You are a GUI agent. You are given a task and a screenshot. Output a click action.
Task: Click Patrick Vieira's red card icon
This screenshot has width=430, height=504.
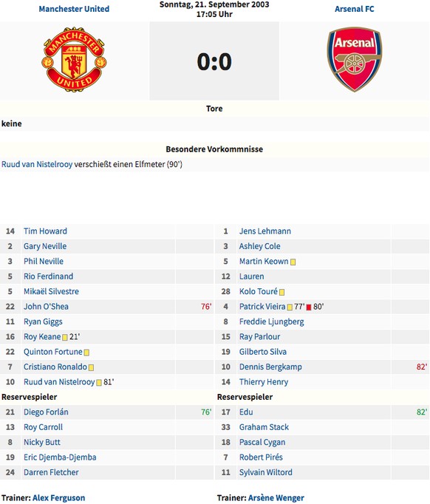pos(309,307)
